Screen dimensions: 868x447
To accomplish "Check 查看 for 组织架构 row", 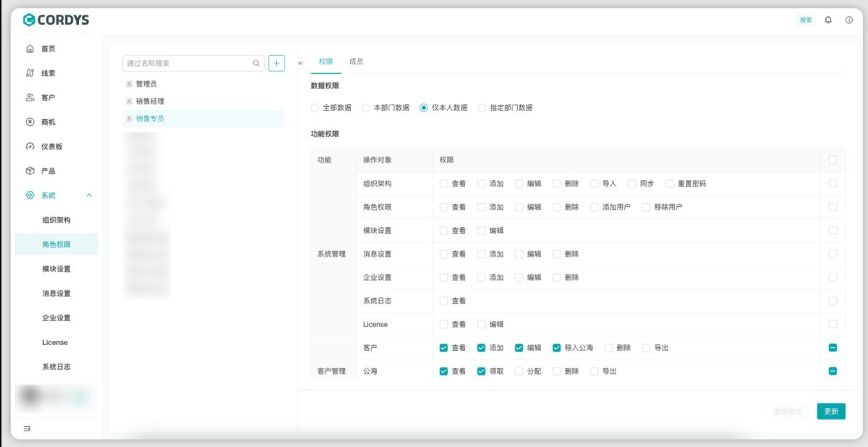I will (443, 184).
